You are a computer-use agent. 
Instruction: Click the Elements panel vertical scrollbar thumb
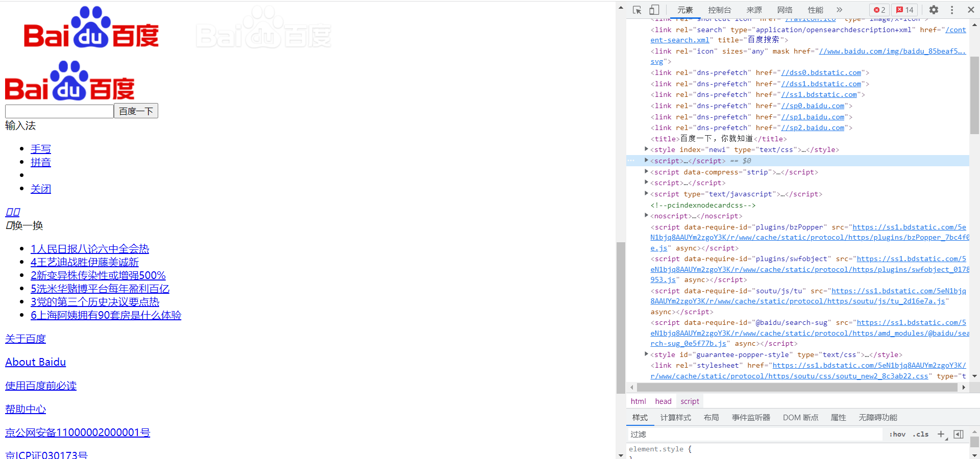[974, 94]
